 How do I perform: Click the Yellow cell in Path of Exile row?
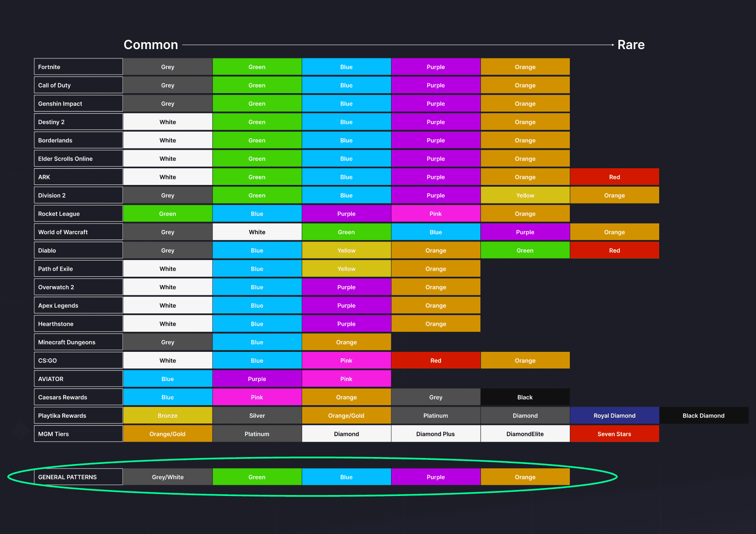pyautogui.click(x=346, y=269)
